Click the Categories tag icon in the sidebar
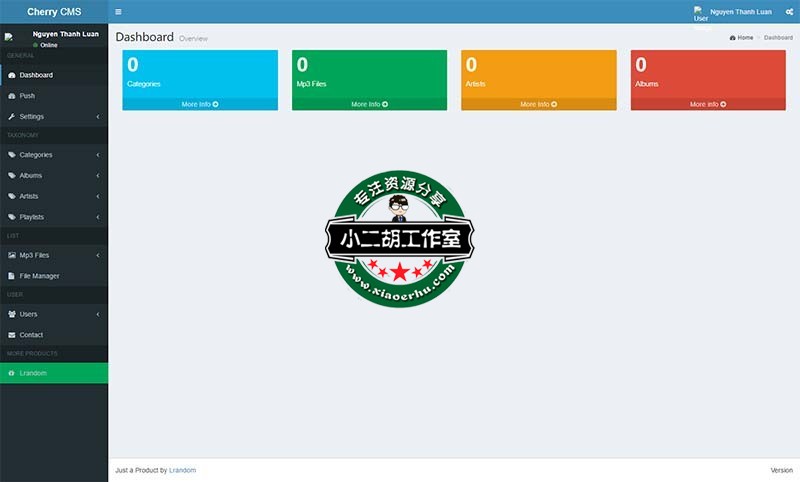Viewport: 800px width, 482px height. tap(11, 155)
